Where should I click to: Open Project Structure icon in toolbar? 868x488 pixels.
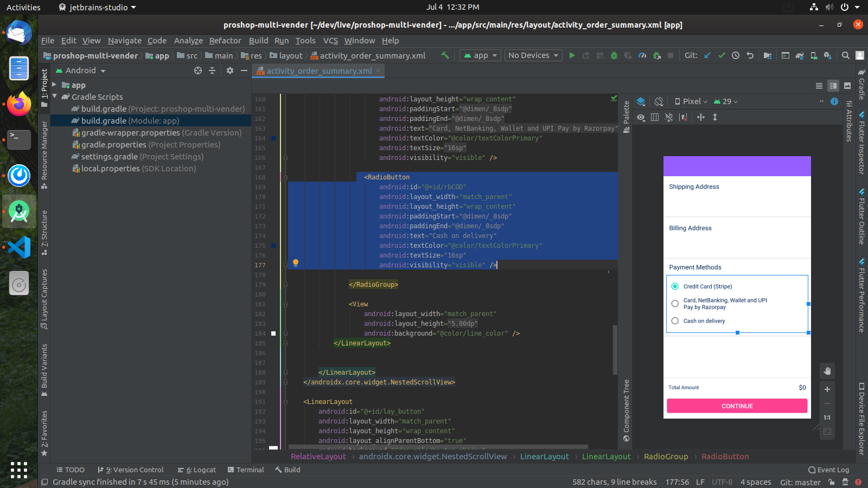(x=767, y=55)
